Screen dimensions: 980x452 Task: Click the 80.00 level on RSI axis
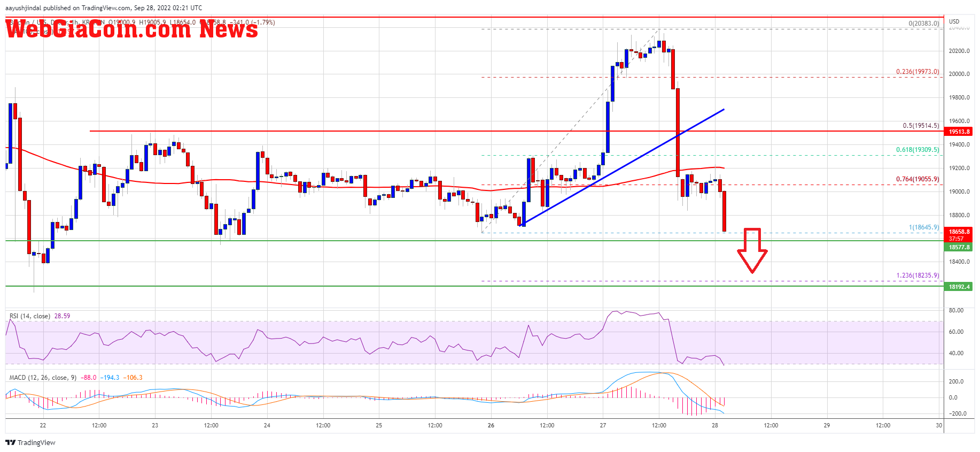(956, 310)
